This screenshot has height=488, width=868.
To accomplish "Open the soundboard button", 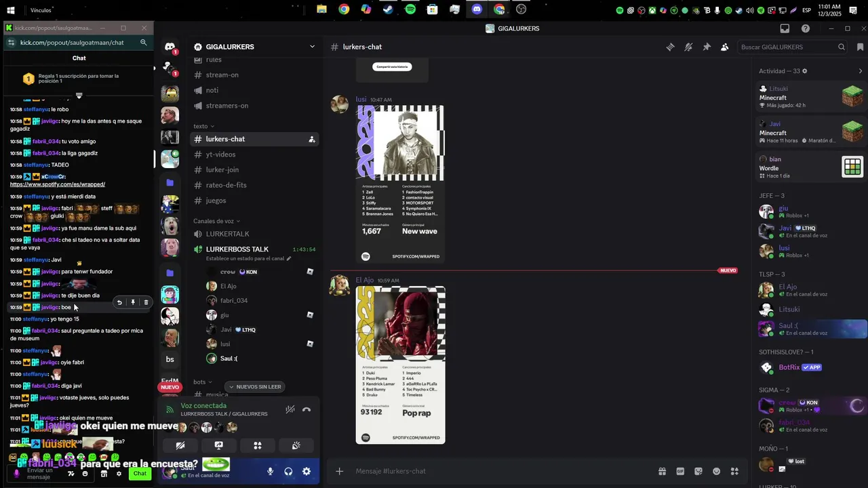I will click(296, 445).
